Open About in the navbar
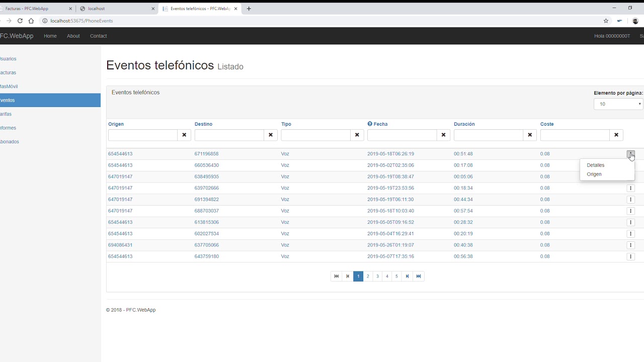The image size is (644, 362). [x=73, y=36]
